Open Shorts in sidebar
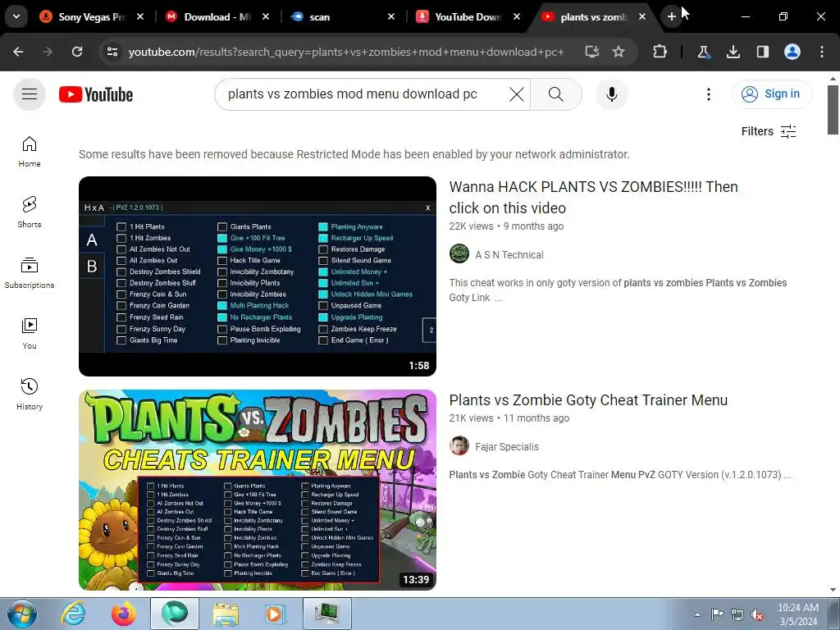 coord(30,212)
